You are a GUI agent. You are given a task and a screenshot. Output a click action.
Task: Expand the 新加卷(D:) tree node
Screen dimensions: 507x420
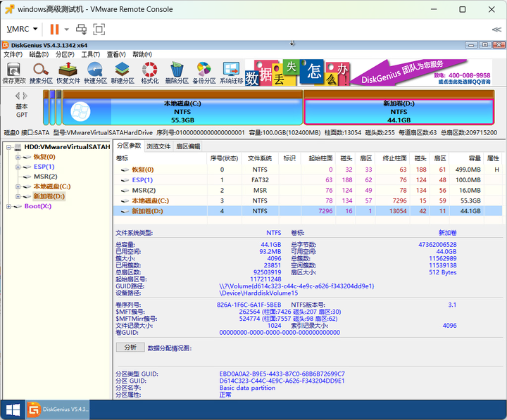[18, 196]
